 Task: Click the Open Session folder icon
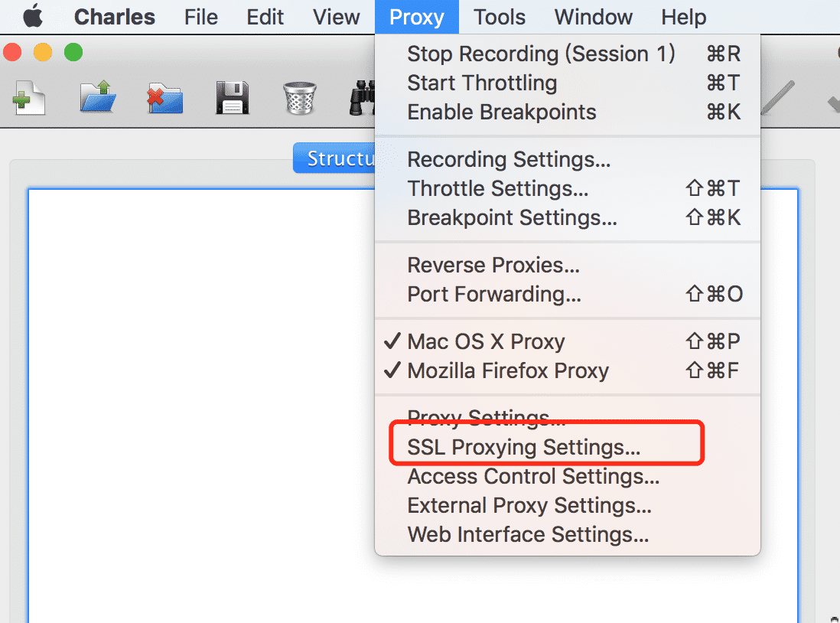tap(97, 96)
